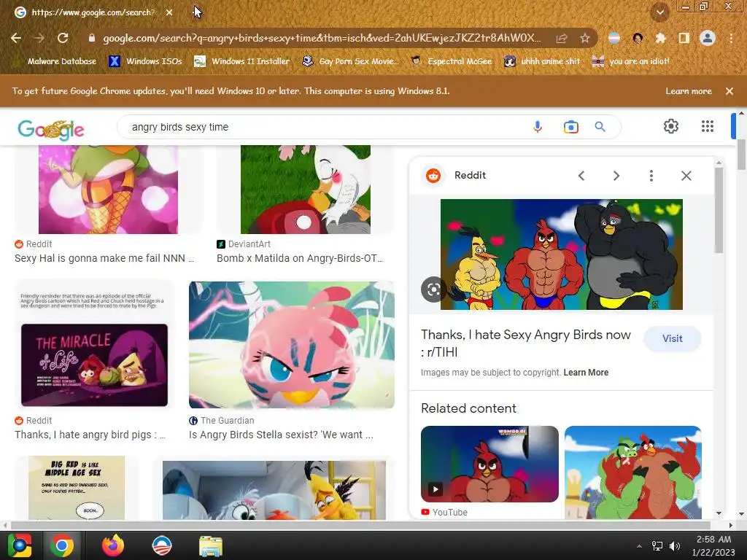This screenshot has height=560, width=747.
Task: Close the Google search browser tab
Action: [169, 12]
